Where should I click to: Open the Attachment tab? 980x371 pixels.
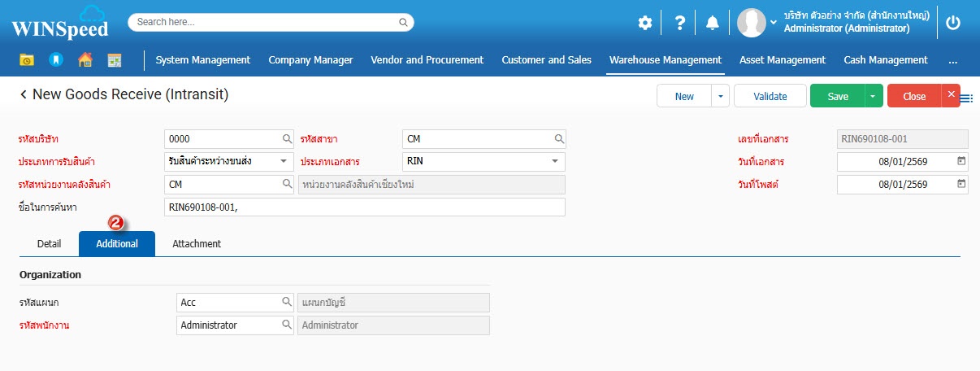point(197,244)
